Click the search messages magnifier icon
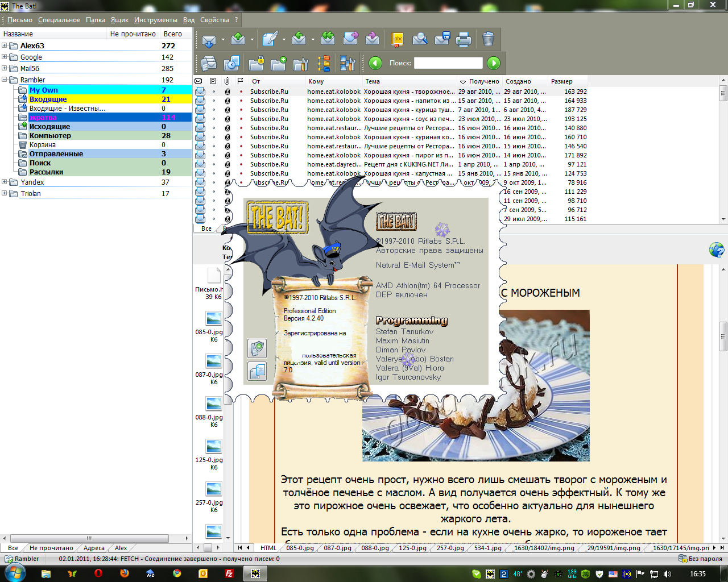The height and width of the screenshot is (582, 728). [420, 39]
